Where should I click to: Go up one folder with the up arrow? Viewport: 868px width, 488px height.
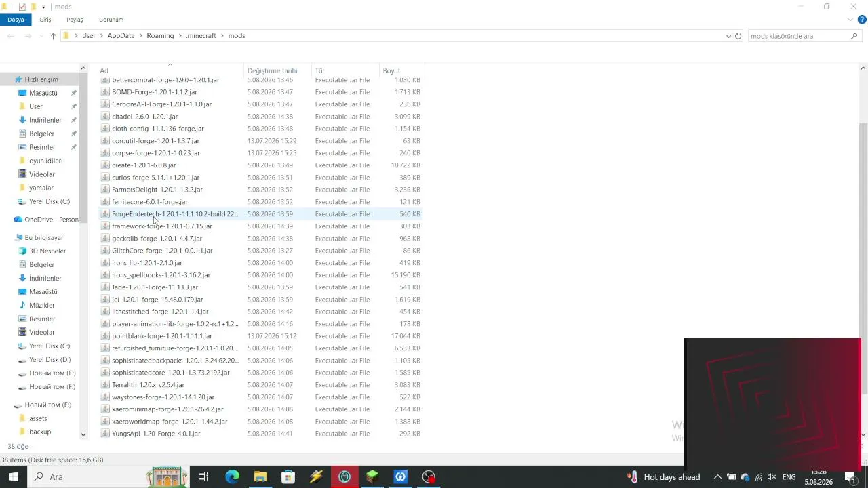53,36
